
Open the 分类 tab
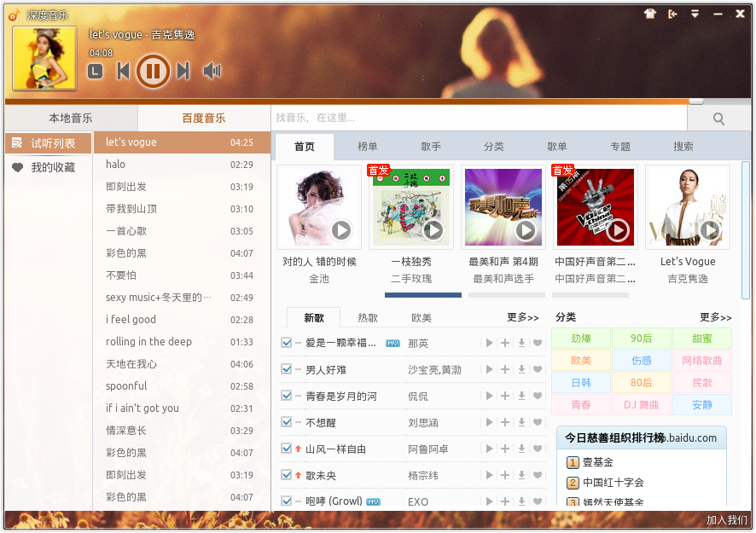[x=494, y=147]
